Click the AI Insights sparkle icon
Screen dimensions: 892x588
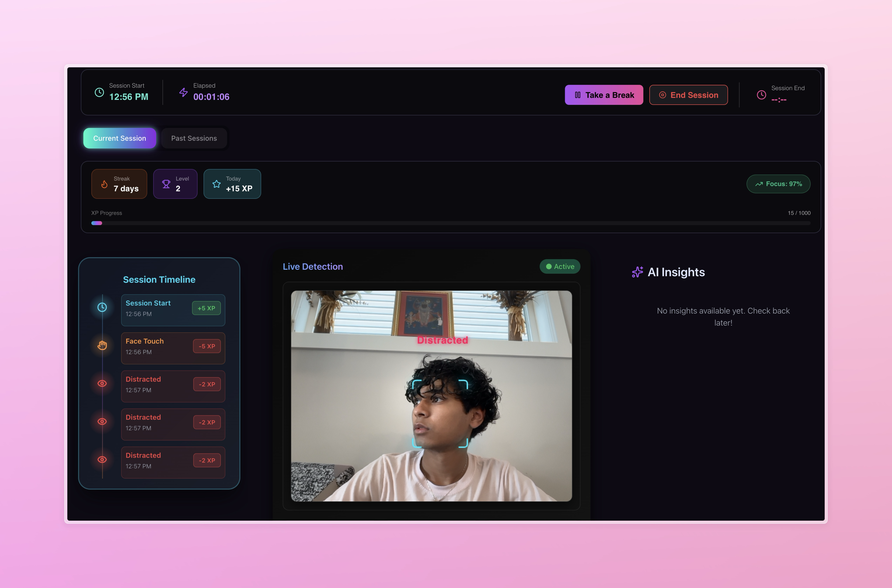pyautogui.click(x=637, y=272)
